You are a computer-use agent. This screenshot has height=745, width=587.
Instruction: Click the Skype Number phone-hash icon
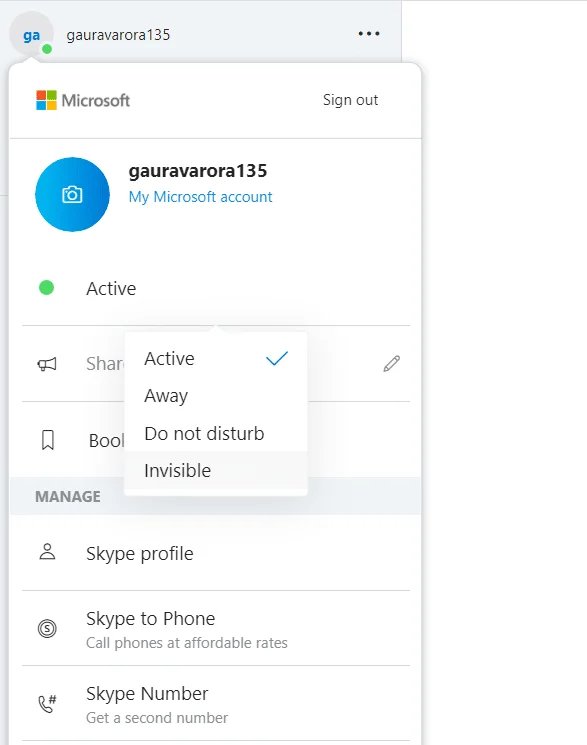[x=47, y=704]
